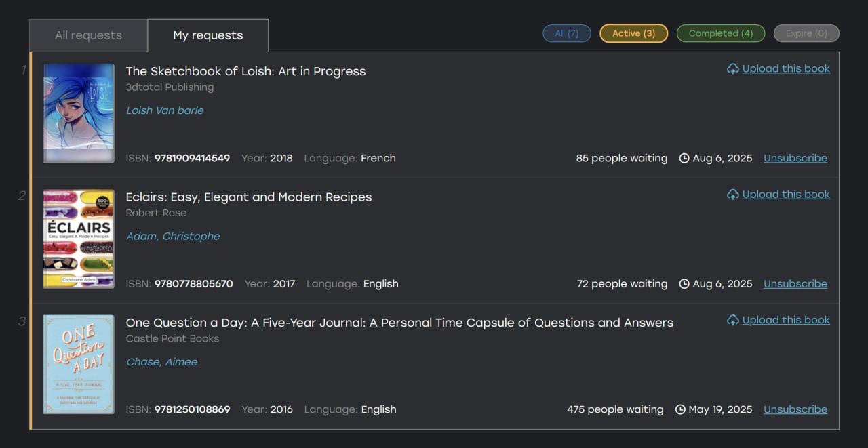Unsubscribe from One Question a Day
Viewport: 868px width, 448px height.
point(795,410)
